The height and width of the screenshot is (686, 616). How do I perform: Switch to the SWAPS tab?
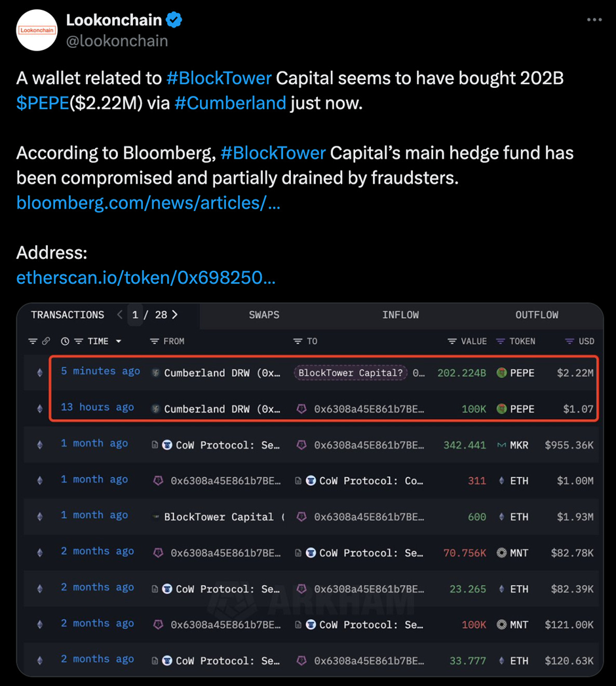coord(264,315)
